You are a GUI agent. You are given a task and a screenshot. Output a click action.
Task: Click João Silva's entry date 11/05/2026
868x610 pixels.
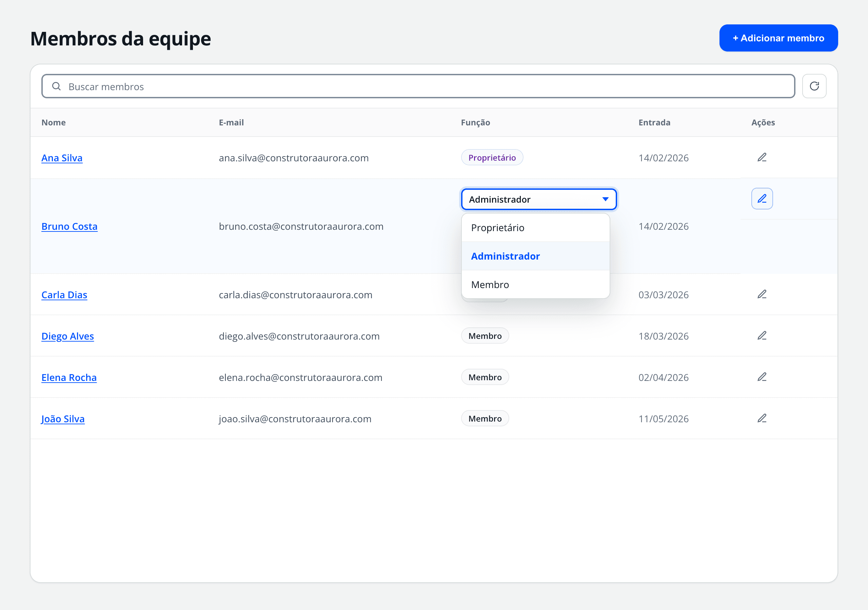(x=664, y=419)
